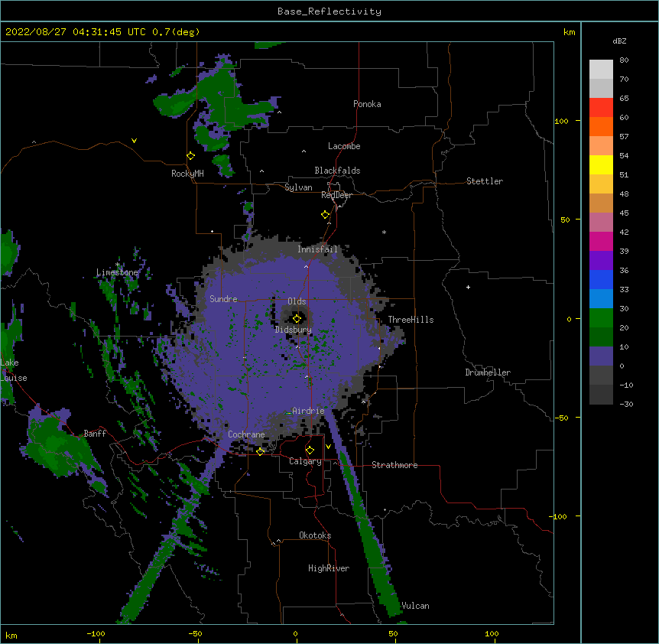This screenshot has height=644, width=659.
Task: Select the yellow v marker east of Calgary
Action: pos(328,447)
